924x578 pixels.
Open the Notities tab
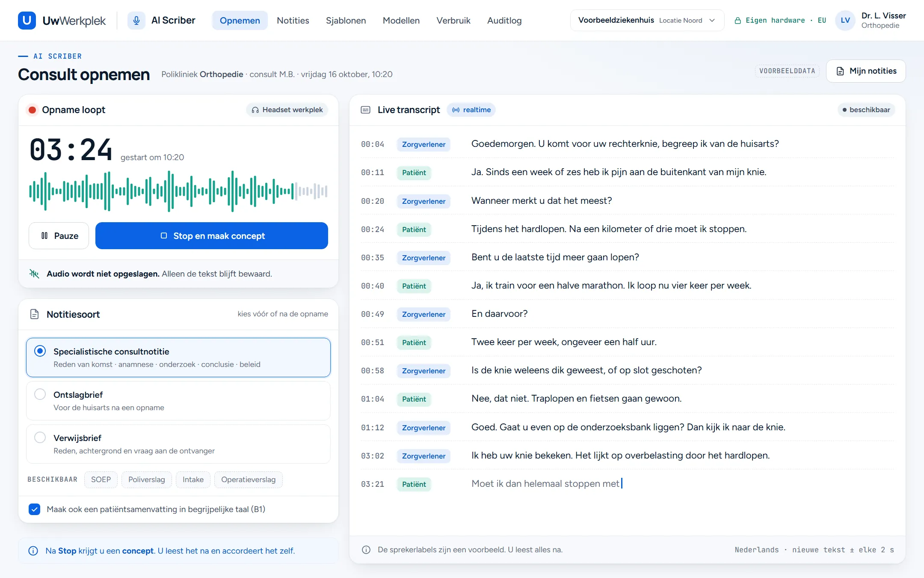pyautogui.click(x=293, y=20)
